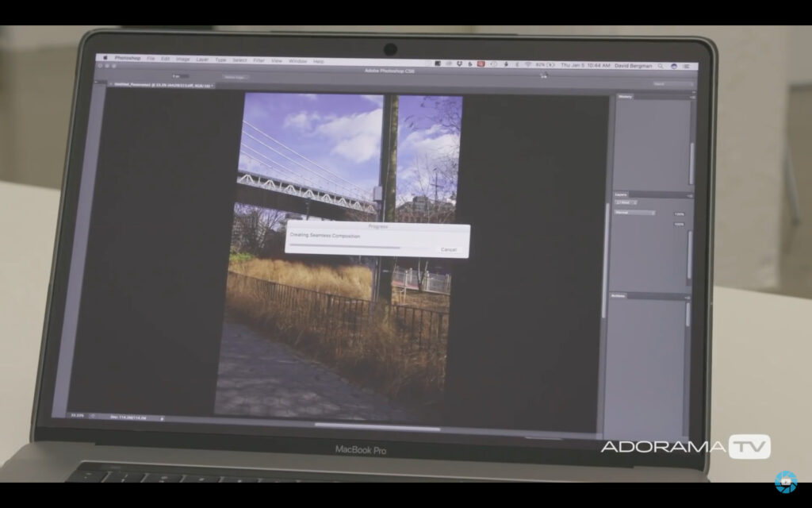Click the layer Opacity 100% field
Viewport: 812px width, 508px height.
[x=679, y=214]
